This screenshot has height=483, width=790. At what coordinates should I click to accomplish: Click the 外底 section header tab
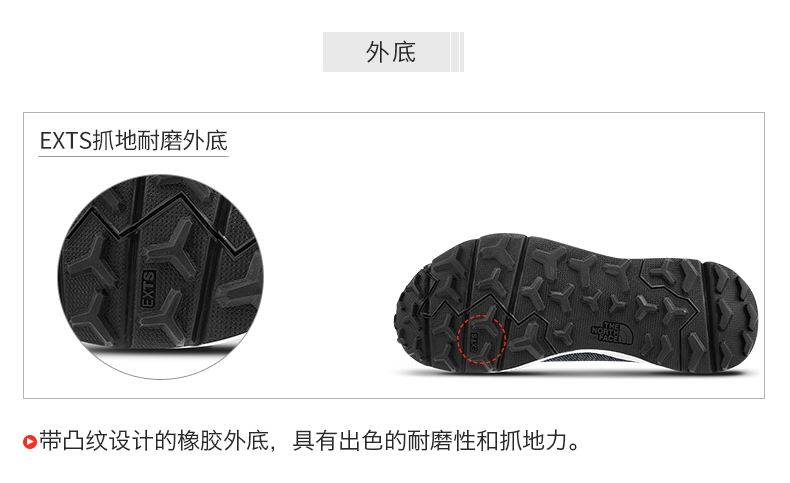[393, 52]
